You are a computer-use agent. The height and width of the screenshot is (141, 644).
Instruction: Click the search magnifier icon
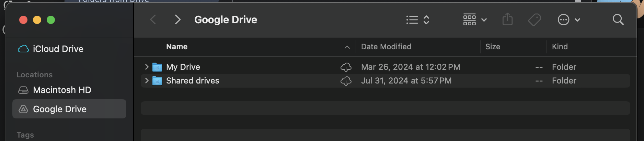point(618,20)
